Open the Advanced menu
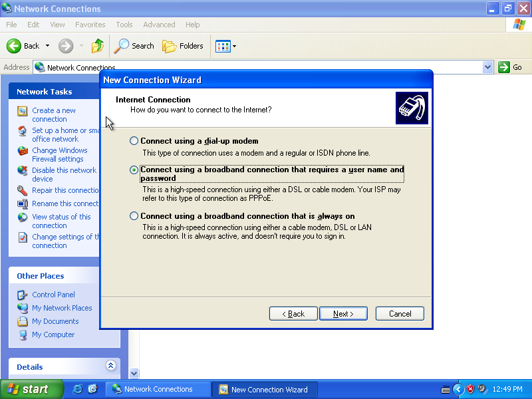This screenshot has width=532, height=399. point(159,25)
